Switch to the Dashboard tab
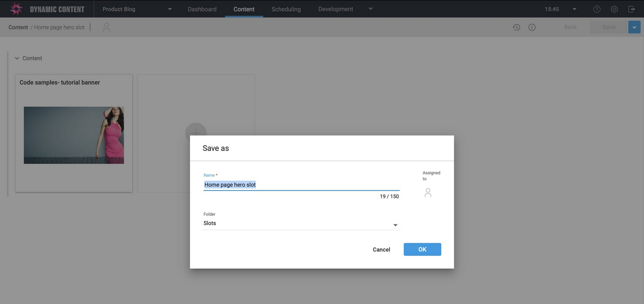 click(x=202, y=9)
